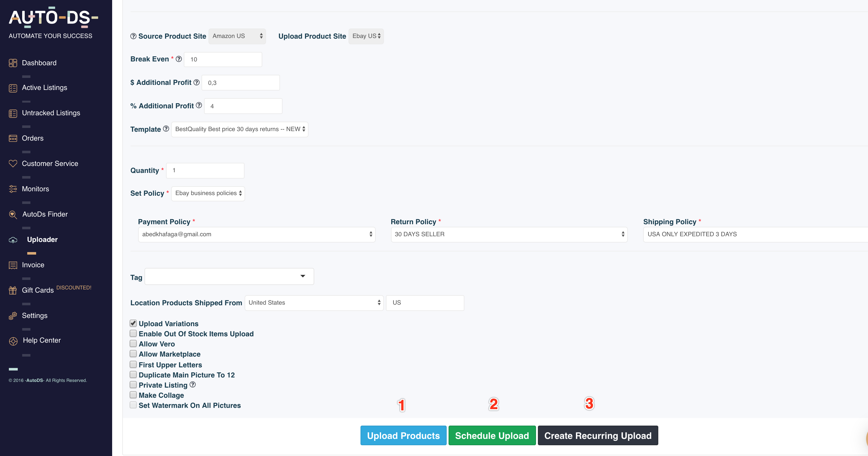Expand the Tag dropdown
The height and width of the screenshot is (456, 868).
pos(229,276)
